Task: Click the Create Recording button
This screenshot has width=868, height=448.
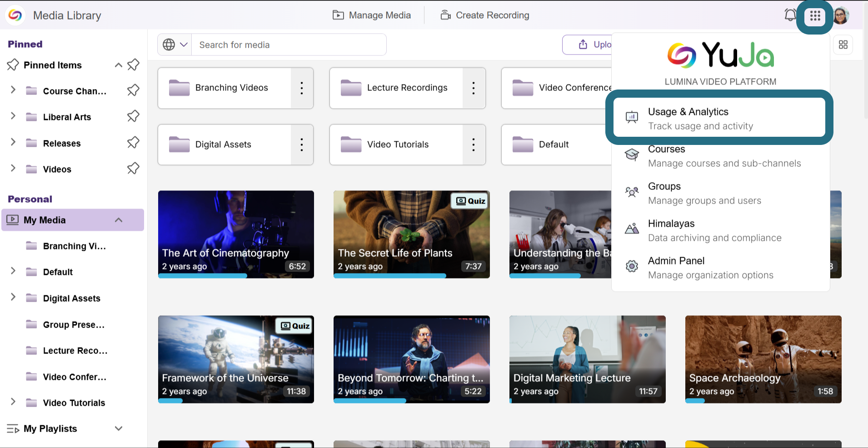Action: click(485, 15)
